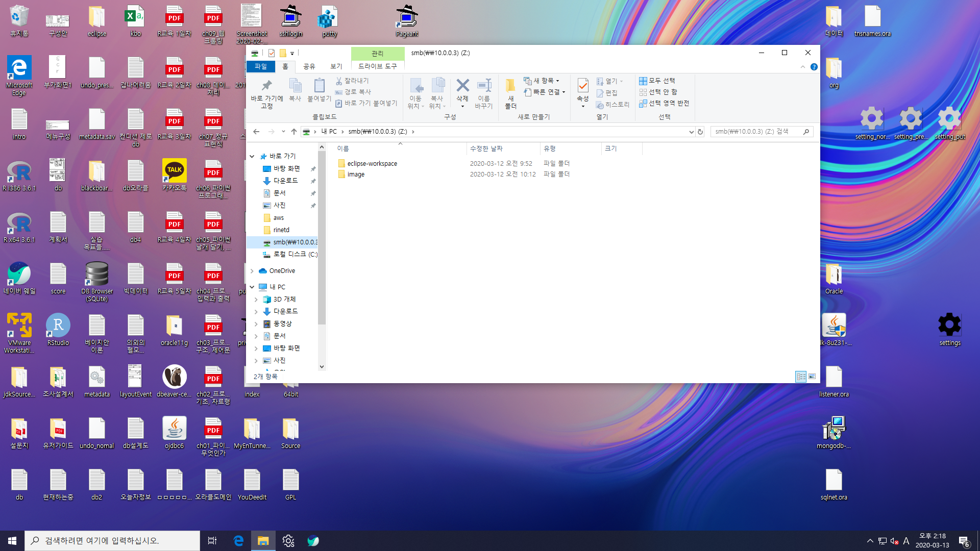Image resolution: width=980 pixels, height=551 pixels.
Task: Open the 파일 (File) menu tab
Action: click(x=261, y=66)
